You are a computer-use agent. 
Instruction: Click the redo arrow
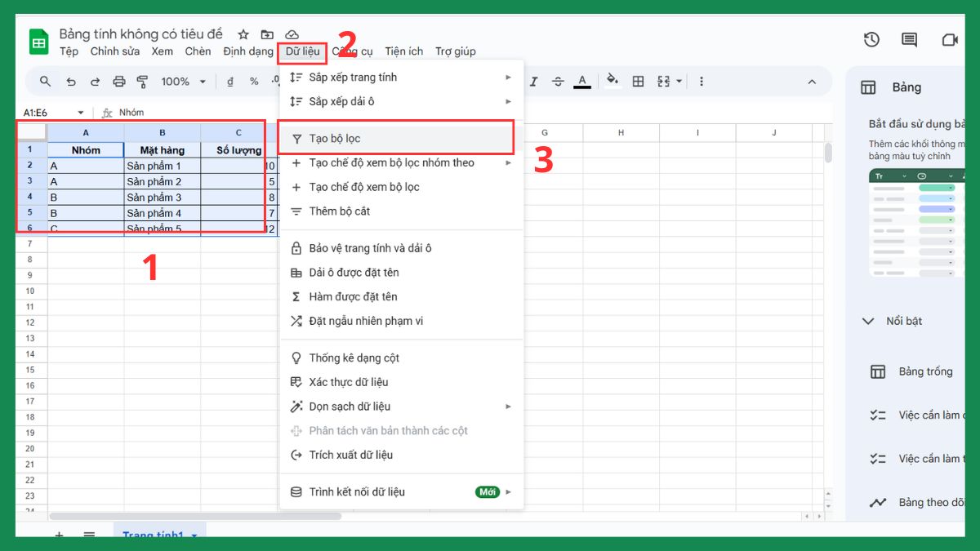[x=95, y=82]
